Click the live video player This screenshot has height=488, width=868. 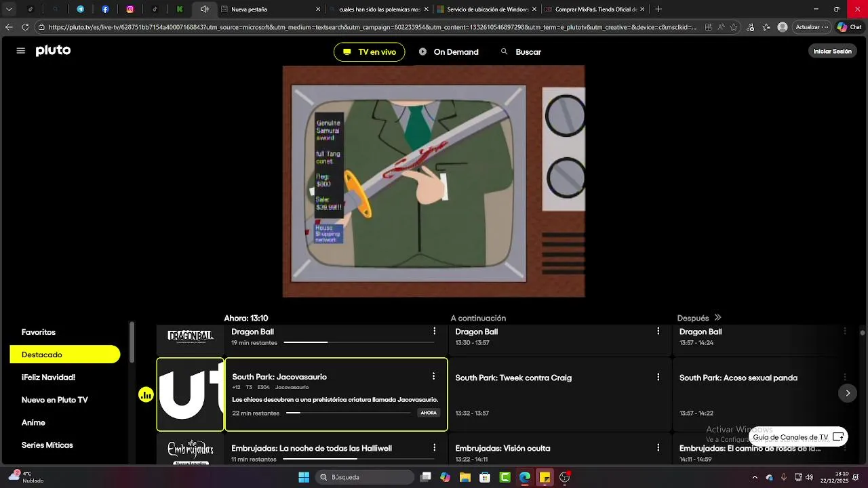(x=433, y=181)
